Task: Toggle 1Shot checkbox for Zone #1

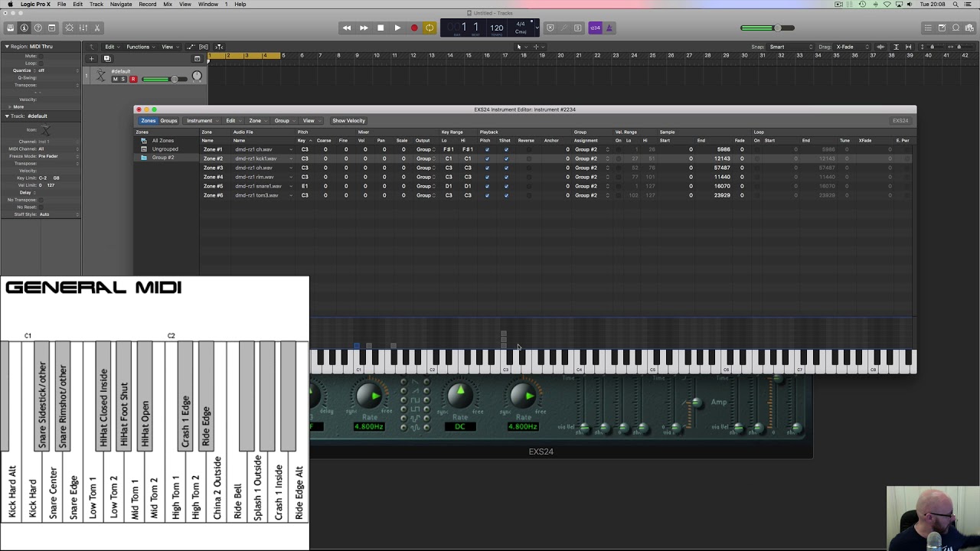Action: 506,149
